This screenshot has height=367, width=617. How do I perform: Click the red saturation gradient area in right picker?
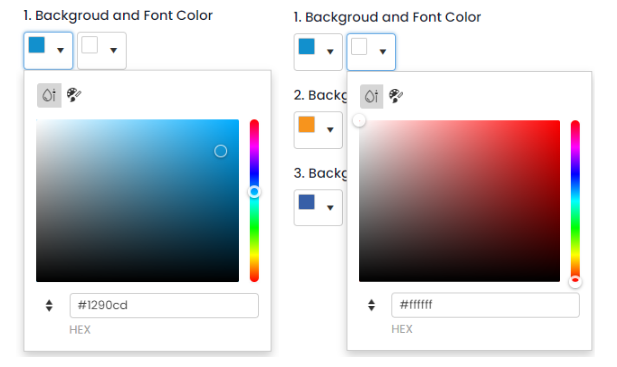(x=459, y=201)
